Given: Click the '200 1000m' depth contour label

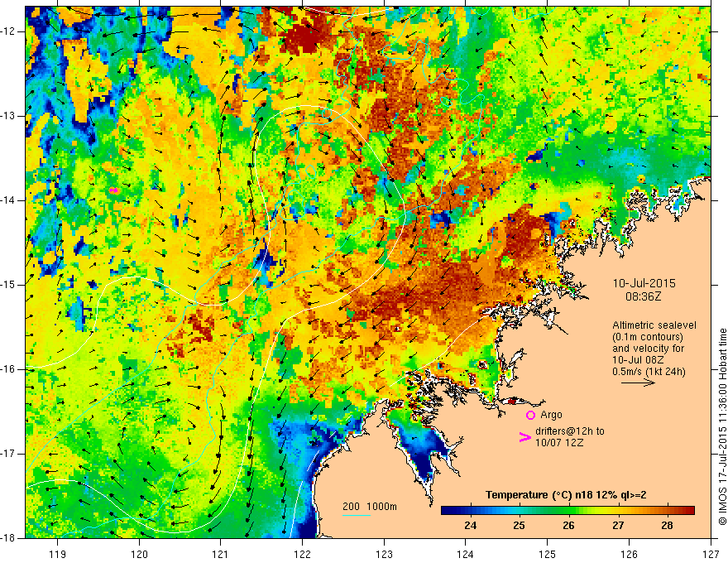Looking at the screenshot, I should (x=370, y=507).
